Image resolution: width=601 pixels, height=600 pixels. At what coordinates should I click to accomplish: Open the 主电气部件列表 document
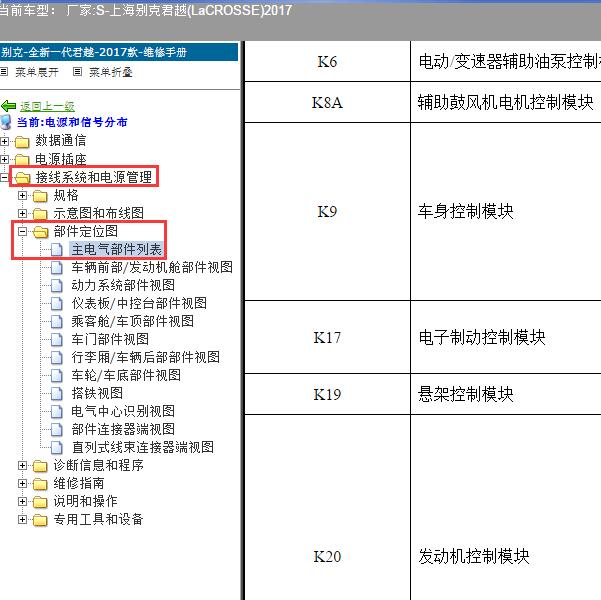pos(116,249)
